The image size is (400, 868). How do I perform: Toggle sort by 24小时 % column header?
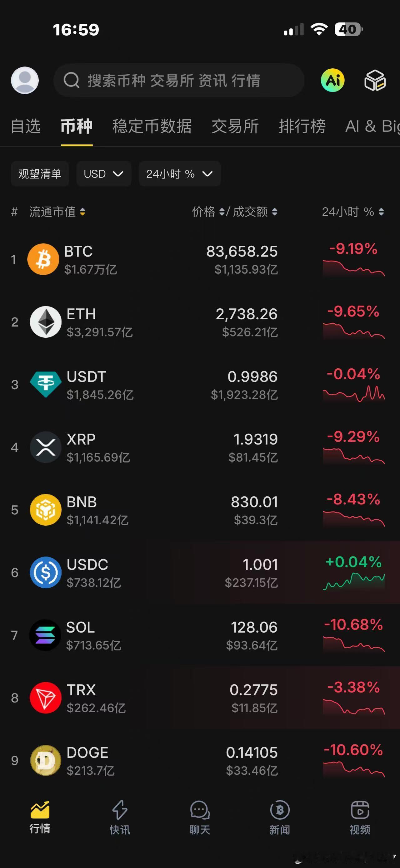(353, 212)
